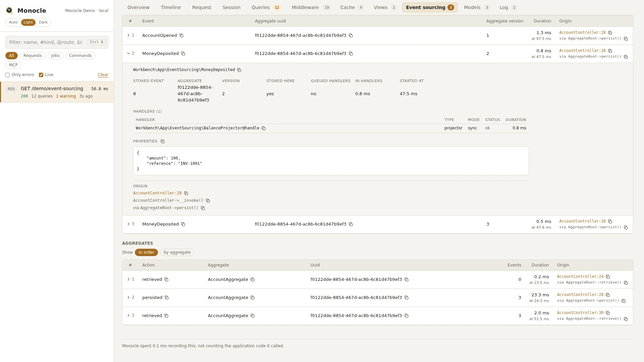The image size is (644, 362).
Task: Expand event row 1 AccountOpened
Action: 128,36
